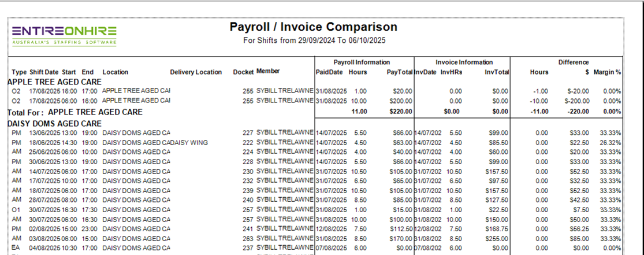Click the Payroll / Invoice Comparison title
The image size is (644, 255).
[x=313, y=27]
